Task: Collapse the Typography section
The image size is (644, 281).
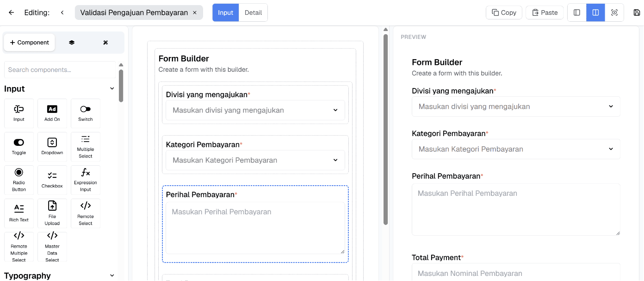Action: pyautogui.click(x=111, y=275)
